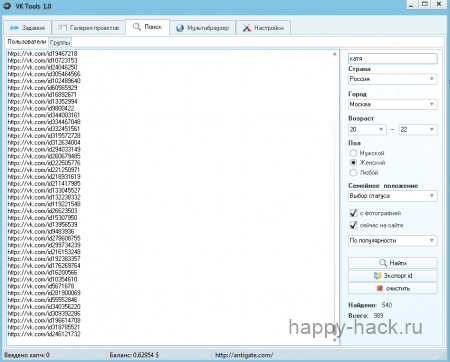Click the Всего: 989 counter
Viewport: 450px width, 362px height.
pos(366,315)
